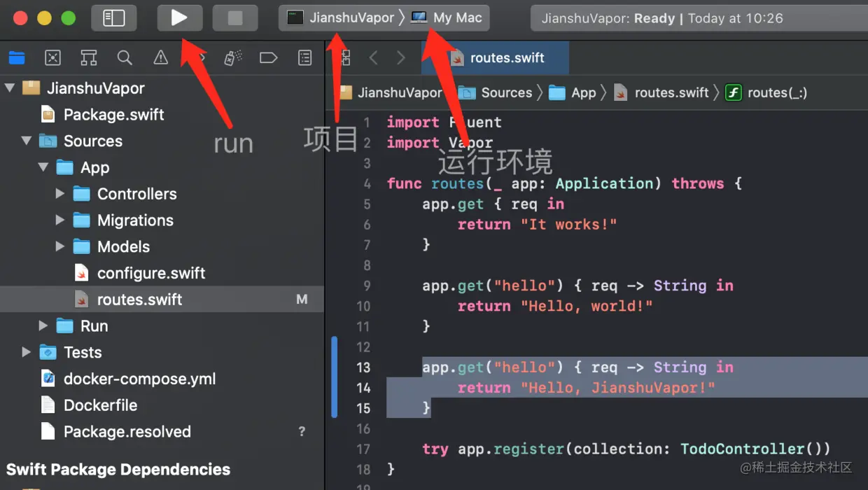Click line number 17 in the gutter
Screen dimensions: 868x490
click(x=363, y=449)
